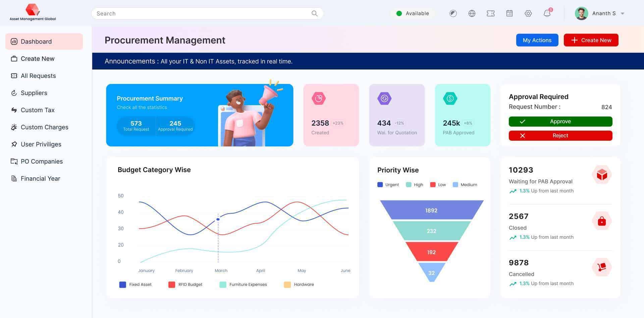Click the ticket icon in the header
The width and height of the screenshot is (644, 318).
pyautogui.click(x=490, y=13)
